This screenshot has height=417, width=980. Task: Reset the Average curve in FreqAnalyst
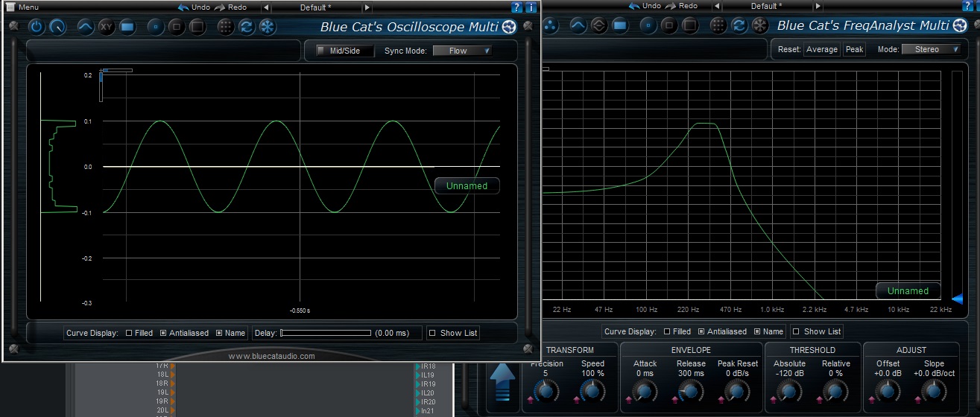822,49
